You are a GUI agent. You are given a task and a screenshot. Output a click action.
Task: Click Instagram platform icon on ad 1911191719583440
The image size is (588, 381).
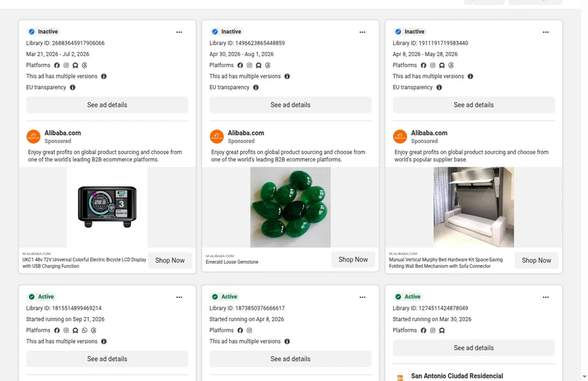pos(433,65)
